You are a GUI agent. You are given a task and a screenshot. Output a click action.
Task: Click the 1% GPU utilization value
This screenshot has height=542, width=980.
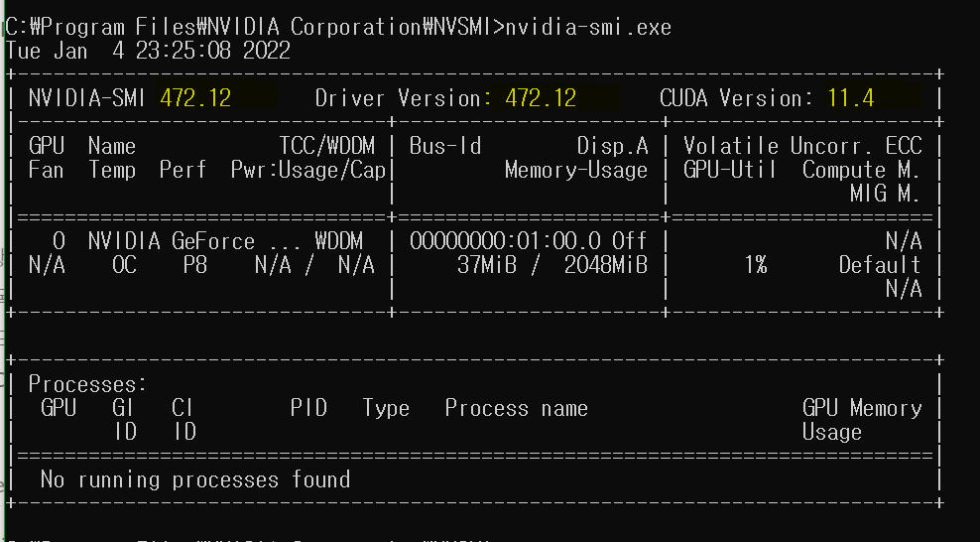[x=755, y=265]
